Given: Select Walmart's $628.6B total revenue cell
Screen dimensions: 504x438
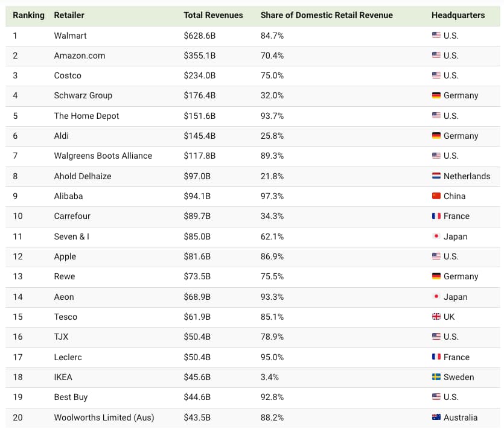Looking at the screenshot, I should (199, 36).
